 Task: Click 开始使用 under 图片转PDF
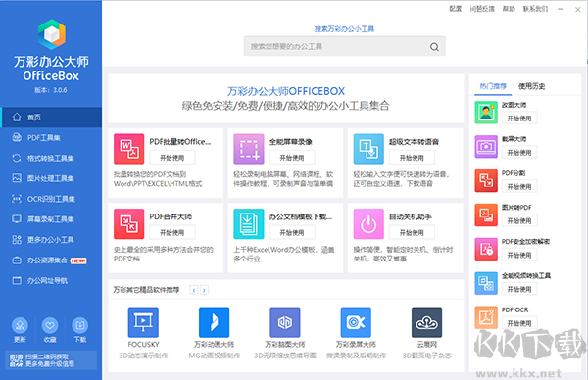click(x=519, y=221)
